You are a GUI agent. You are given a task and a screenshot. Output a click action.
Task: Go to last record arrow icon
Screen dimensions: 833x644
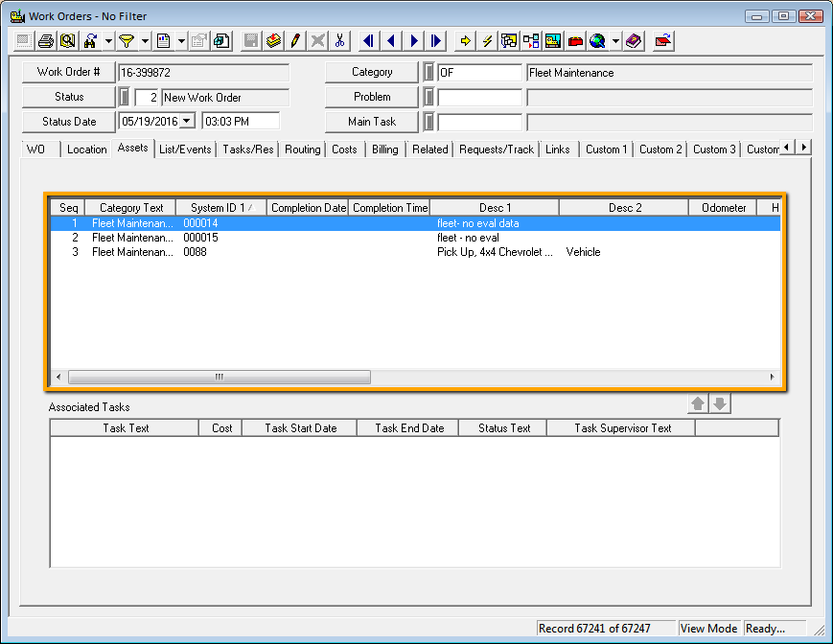[435, 41]
